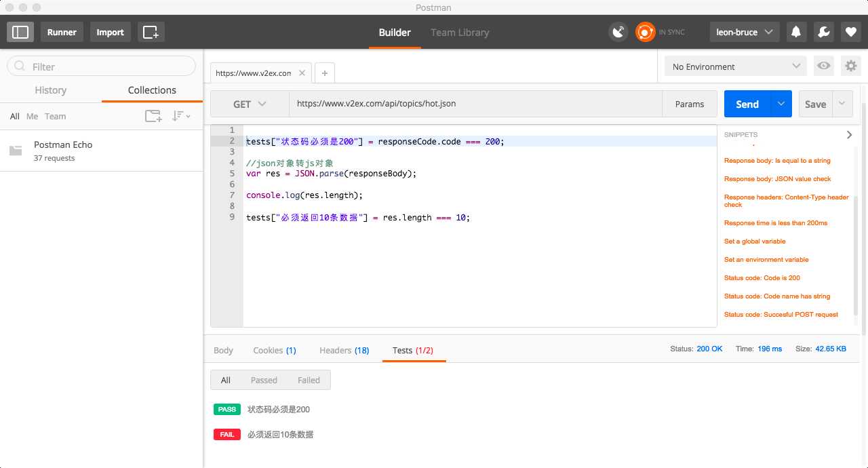The image size is (868, 468).
Task: Open the response Cookies (1) tab
Action: pyautogui.click(x=275, y=350)
